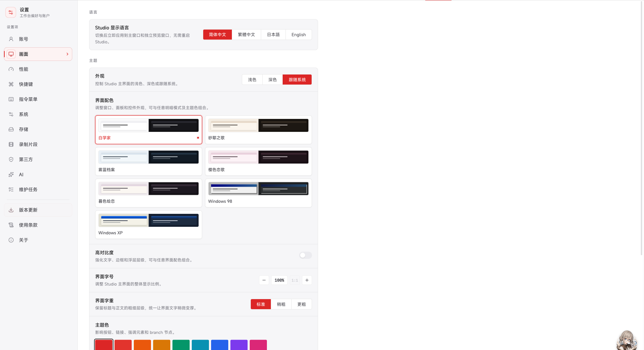644x350 pixels.
Task: Click the 维护任务 checklist icon
Action: (11, 190)
